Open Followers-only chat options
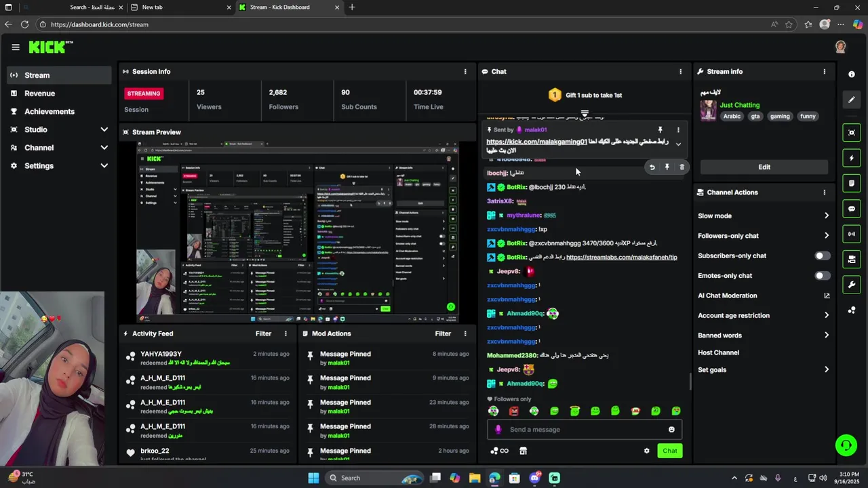This screenshot has width=868, height=488. (764, 236)
